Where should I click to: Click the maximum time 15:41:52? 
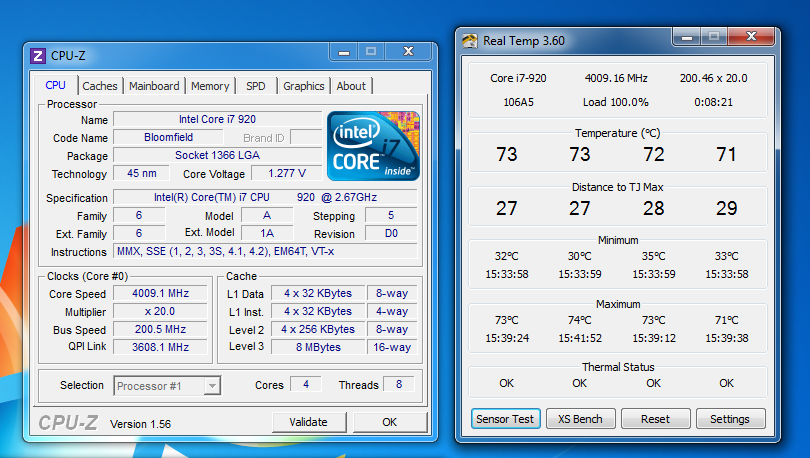580,338
